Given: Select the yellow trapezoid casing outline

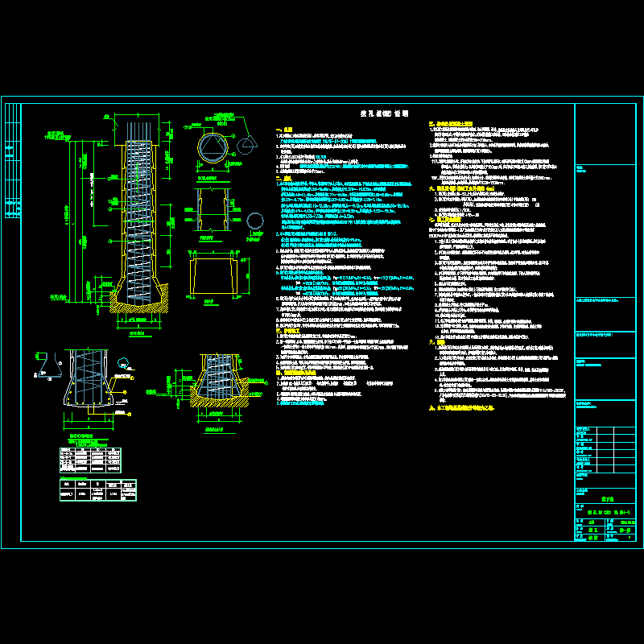Looking at the screenshot, I should click(x=217, y=275).
